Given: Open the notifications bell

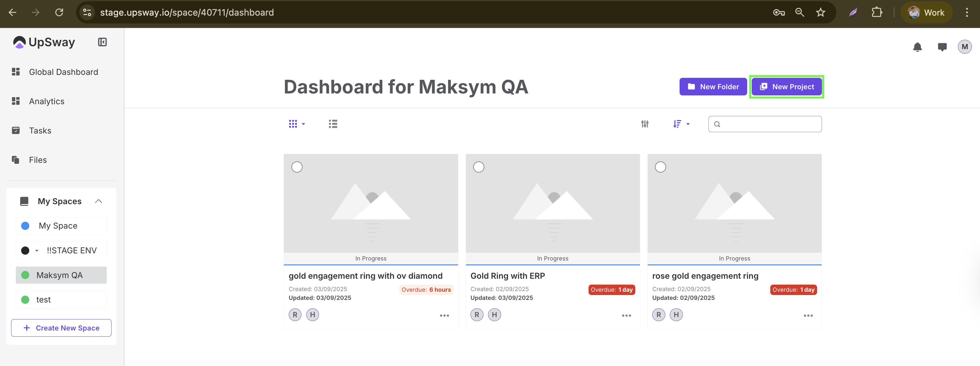Looking at the screenshot, I should click(917, 47).
